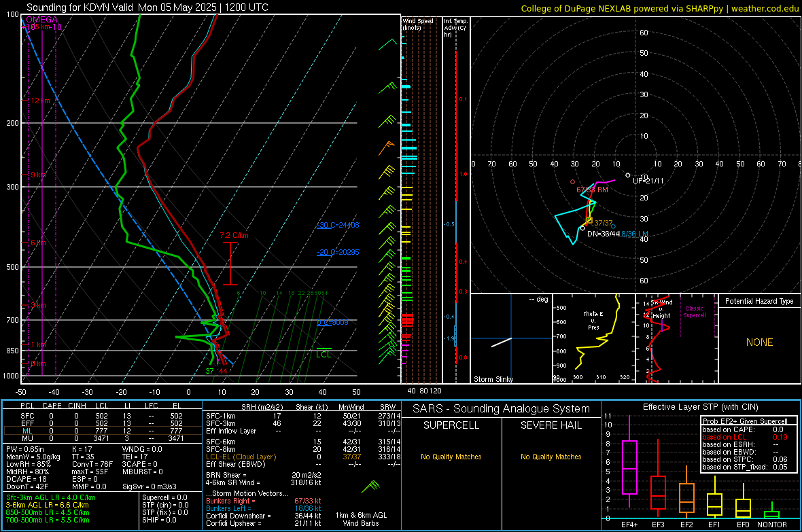Image resolution: width=802 pixels, height=532 pixels.
Task: Click the Wind Speed (knots) header
Action: pos(417,24)
